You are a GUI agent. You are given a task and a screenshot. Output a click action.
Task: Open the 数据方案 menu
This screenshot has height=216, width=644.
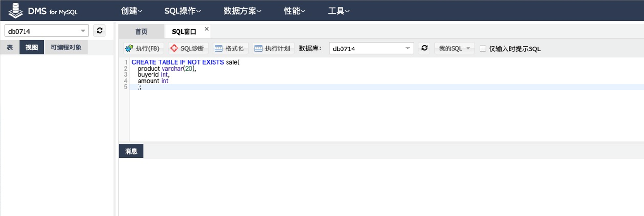point(242,11)
